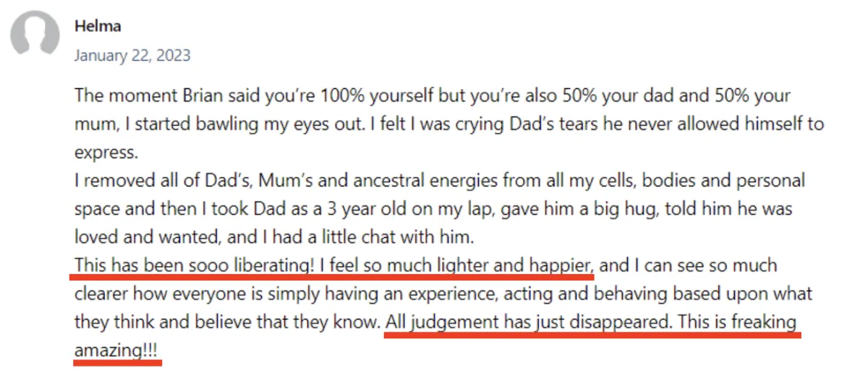Click the text 'I started bawling my eyes out'
This screenshot has height=386, width=868.
tap(230, 124)
